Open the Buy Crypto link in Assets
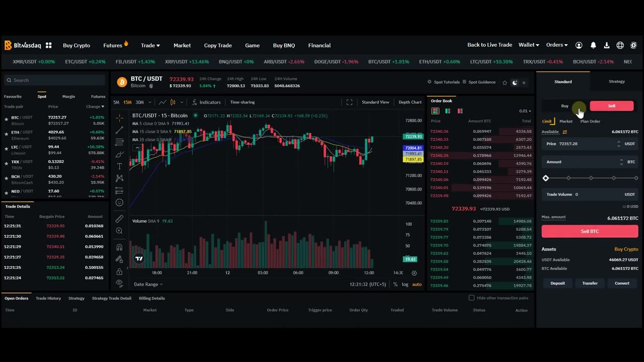Image resolution: width=644 pixels, height=362 pixels. (x=626, y=249)
